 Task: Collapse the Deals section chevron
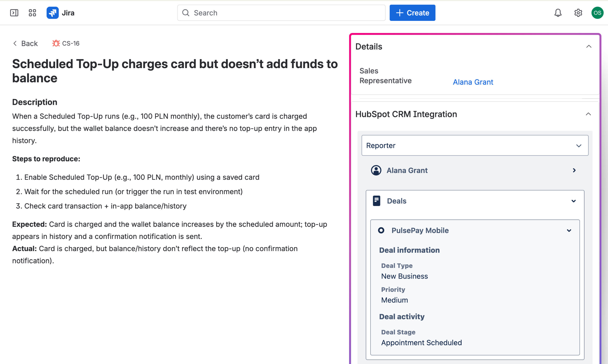coord(573,201)
